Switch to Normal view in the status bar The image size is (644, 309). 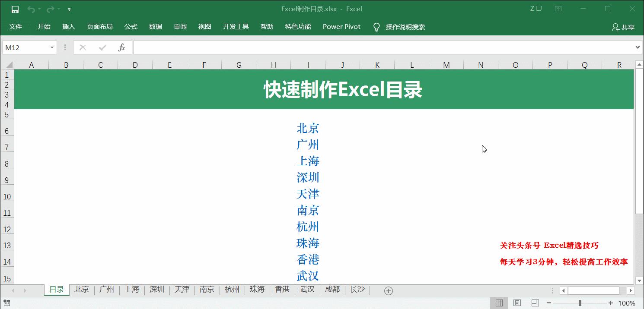pyautogui.click(x=499, y=303)
